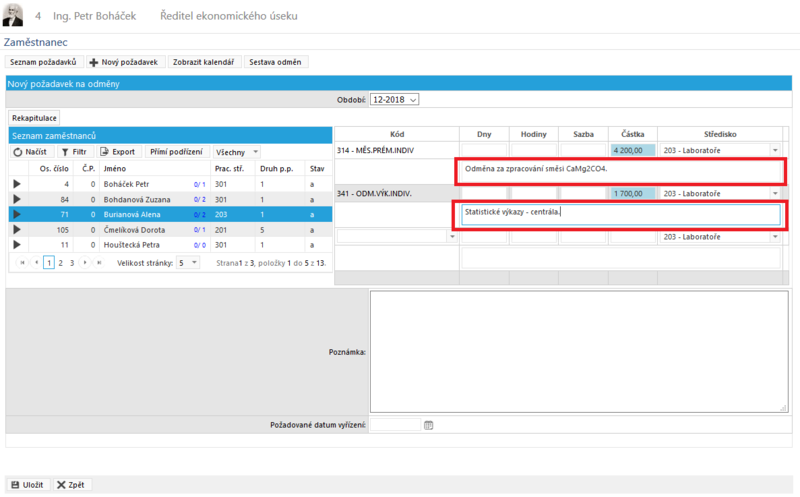The image size is (800, 497).
Task: Click Částka field with 1 700,00
Action: click(633, 194)
